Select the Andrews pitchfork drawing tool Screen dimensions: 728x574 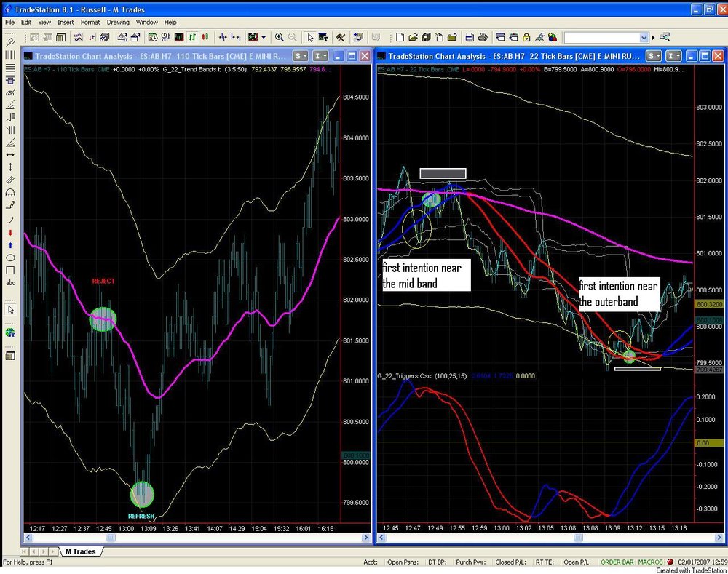pos(10,42)
